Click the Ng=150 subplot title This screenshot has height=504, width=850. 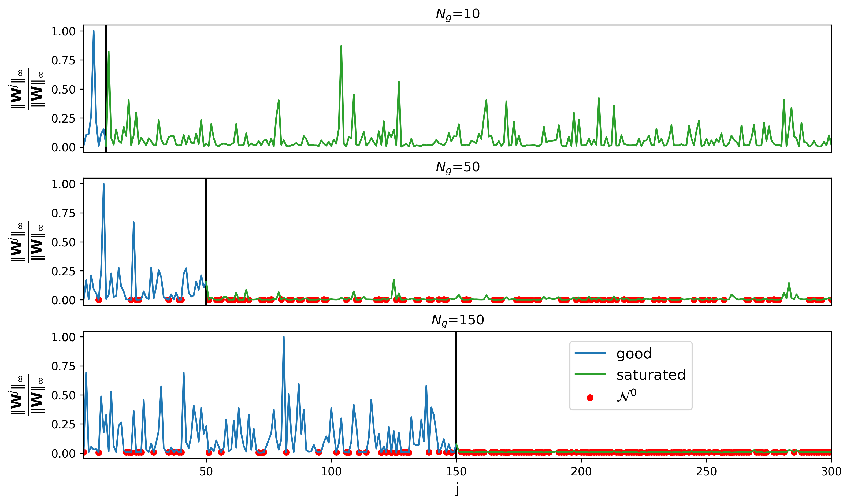pos(457,320)
